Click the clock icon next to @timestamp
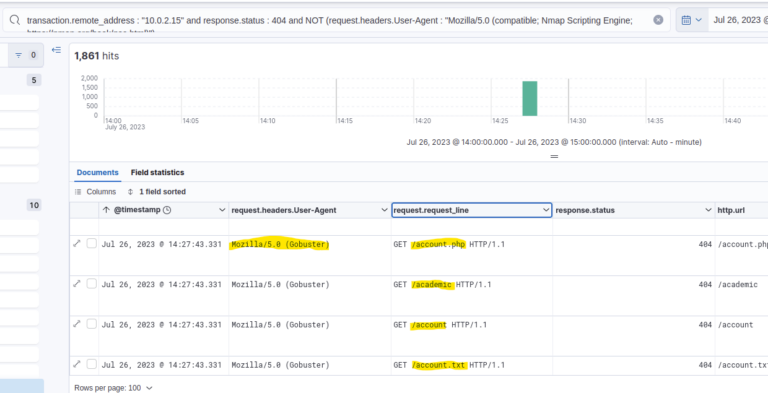This screenshot has width=768, height=393. click(x=167, y=210)
